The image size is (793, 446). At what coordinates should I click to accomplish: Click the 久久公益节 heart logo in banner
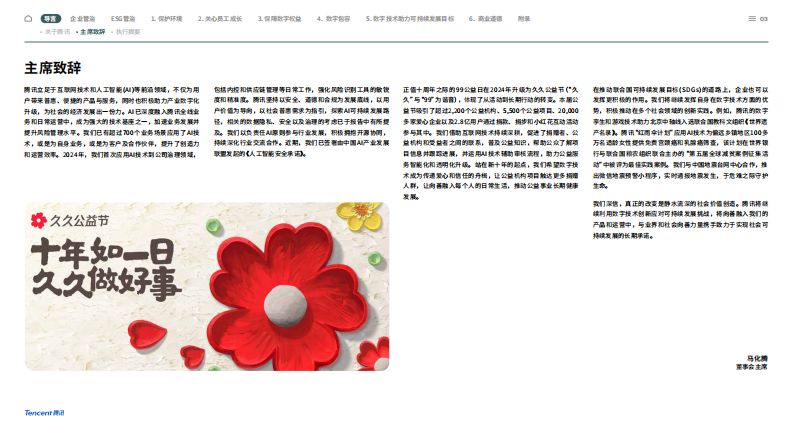(x=41, y=219)
